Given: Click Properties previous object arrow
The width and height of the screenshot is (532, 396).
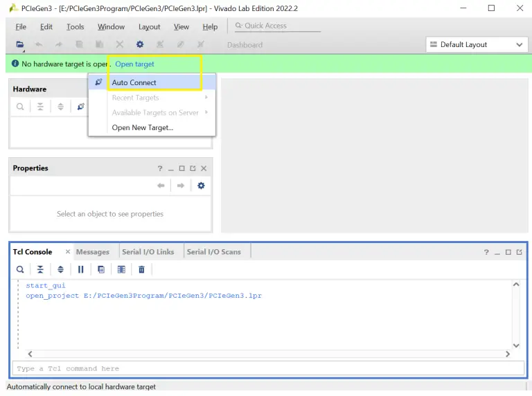Looking at the screenshot, I should click(x=161, y=186).
